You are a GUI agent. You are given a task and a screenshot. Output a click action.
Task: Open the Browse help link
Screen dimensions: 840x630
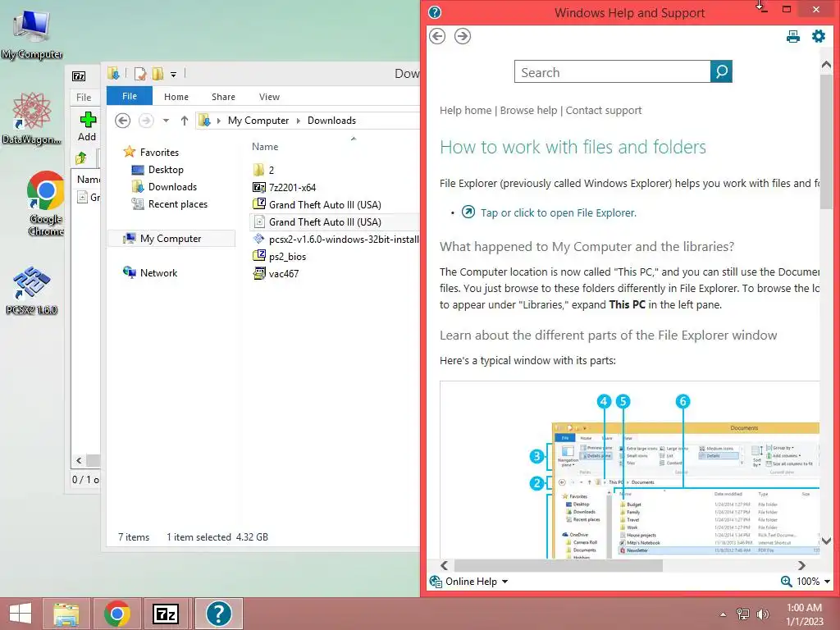pyautogui.click(x=529, y=111)
